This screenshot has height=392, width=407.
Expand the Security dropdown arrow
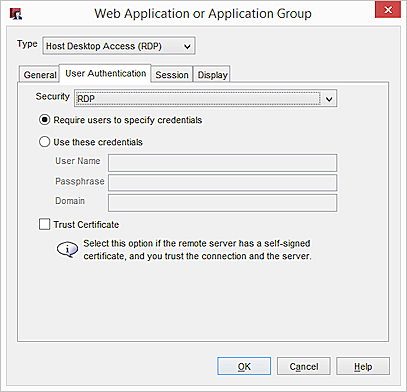pos(329,99)
